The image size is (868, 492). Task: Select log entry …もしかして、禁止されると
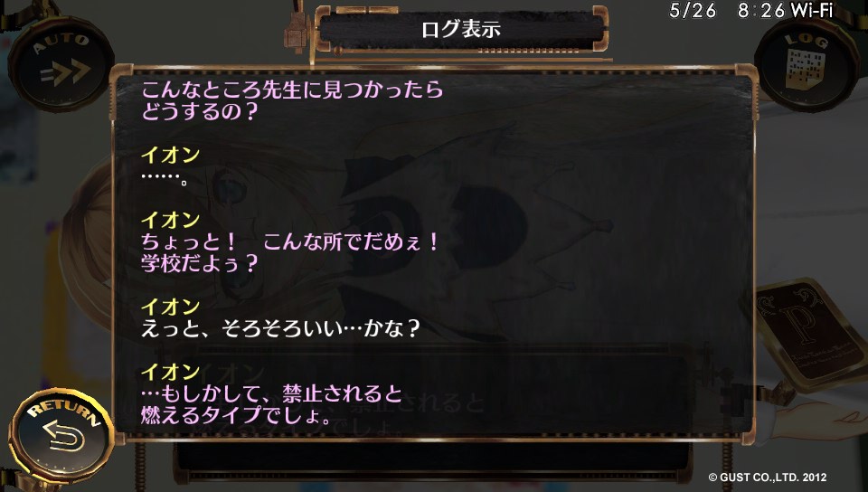(272, 393)
